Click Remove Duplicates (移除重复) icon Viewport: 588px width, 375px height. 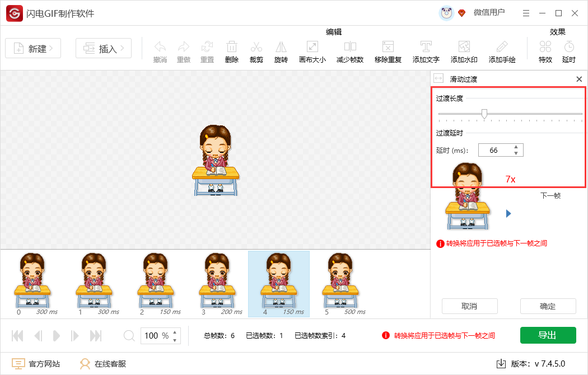click(388, 48)
